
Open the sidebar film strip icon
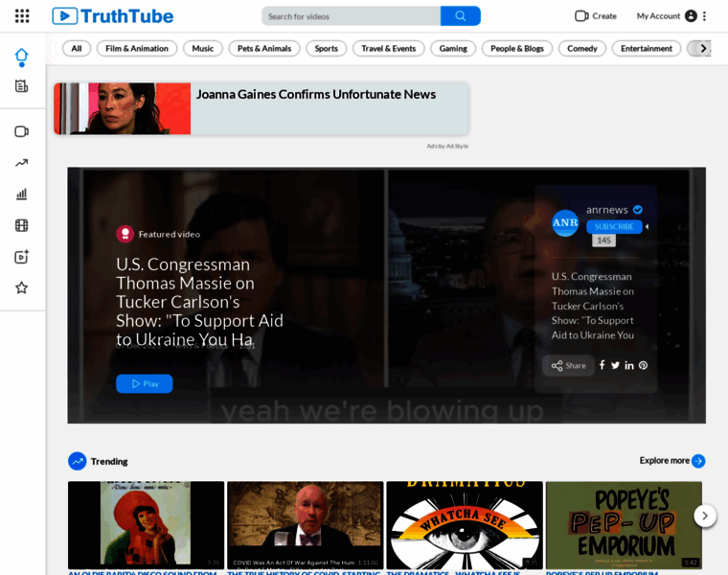21,226
